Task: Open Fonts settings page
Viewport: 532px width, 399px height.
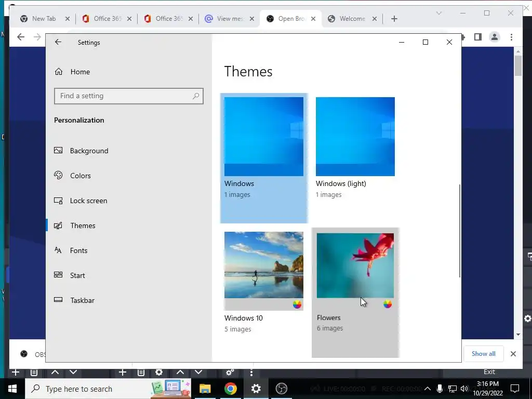Action: (78, 250)
